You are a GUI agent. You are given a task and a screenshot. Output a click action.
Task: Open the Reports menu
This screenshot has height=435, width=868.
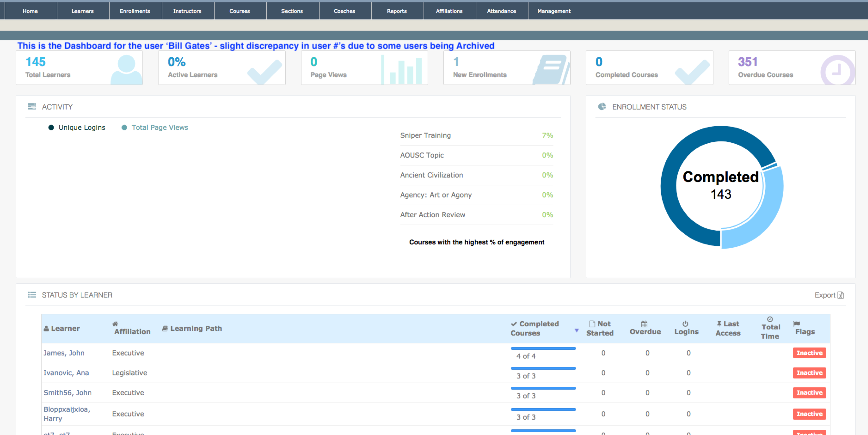[x=397, y=11]
